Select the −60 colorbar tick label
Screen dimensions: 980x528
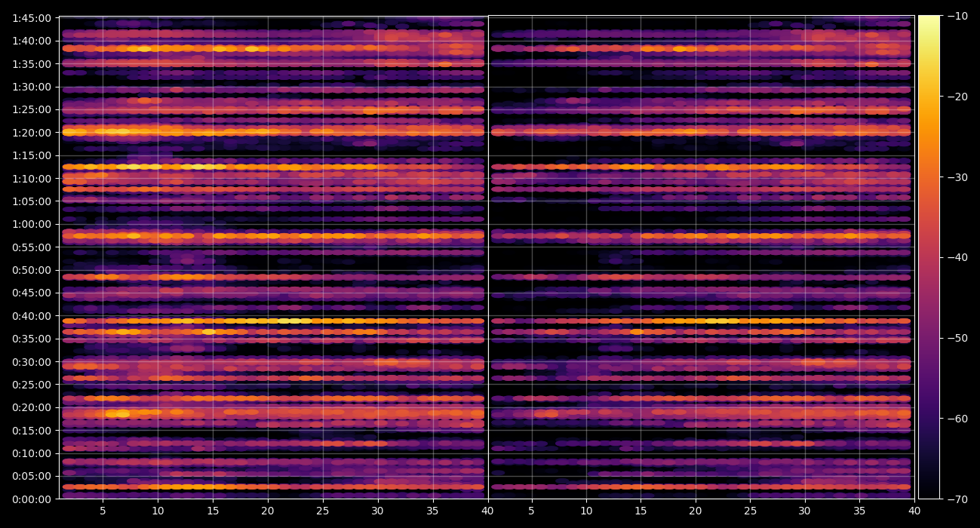click(x=957, y=419)
